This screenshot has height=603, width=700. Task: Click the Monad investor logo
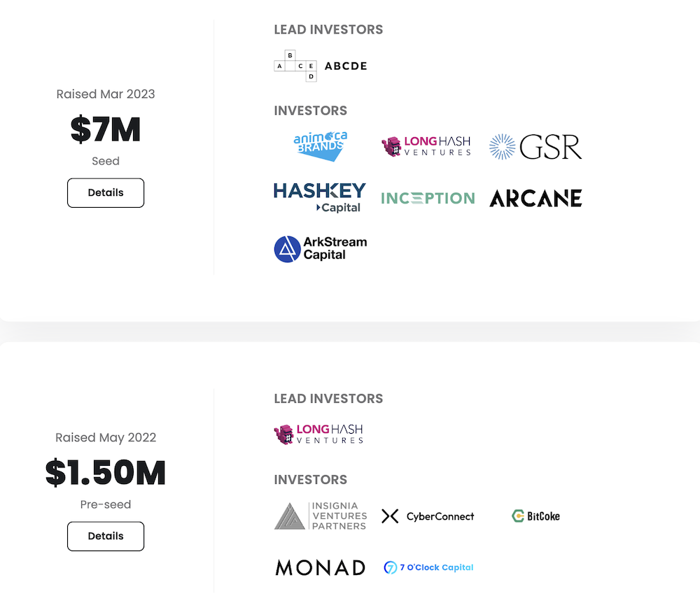[x=320, y=567]
